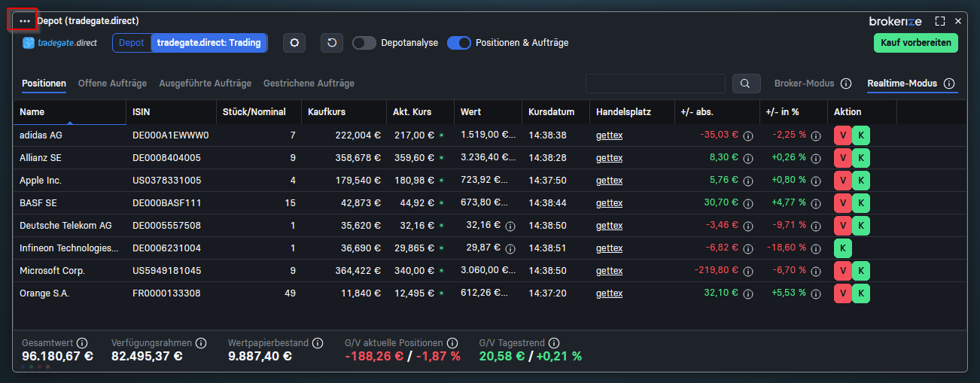
Task: Sort by Kaufkurs column header
Action: click(x=344, y=112)
